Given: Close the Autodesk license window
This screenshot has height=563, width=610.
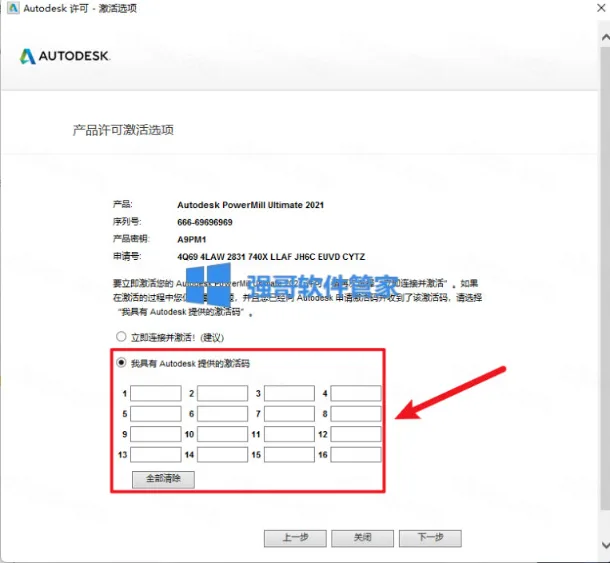Looking at the screenshot, I should tap(601, 8).
